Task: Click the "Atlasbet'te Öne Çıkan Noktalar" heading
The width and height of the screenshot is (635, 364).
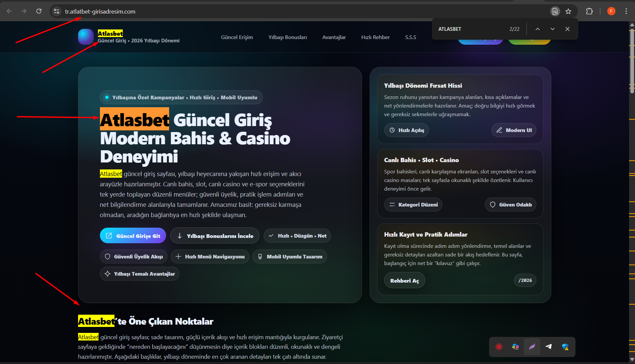Action: pyautogui.click(x=146, y=321)
